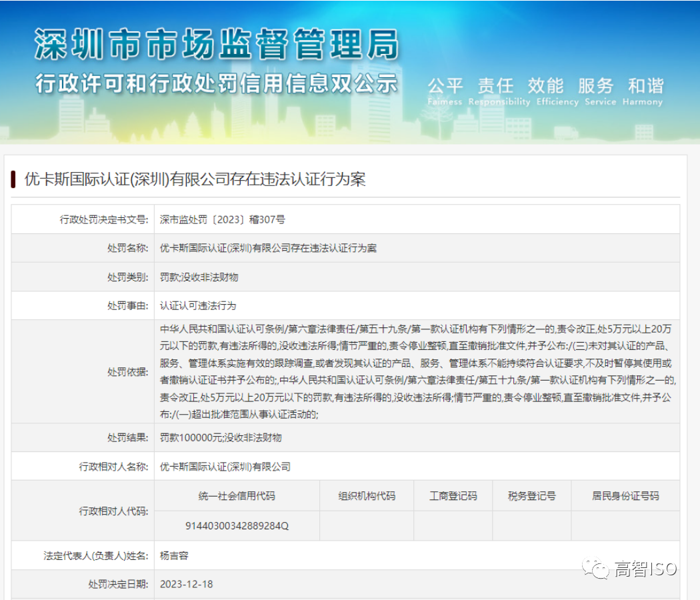Select the 组织机构代码 column header
This screenshot has height=600, width=700.
pyautogui.click(x=367, y=496)
